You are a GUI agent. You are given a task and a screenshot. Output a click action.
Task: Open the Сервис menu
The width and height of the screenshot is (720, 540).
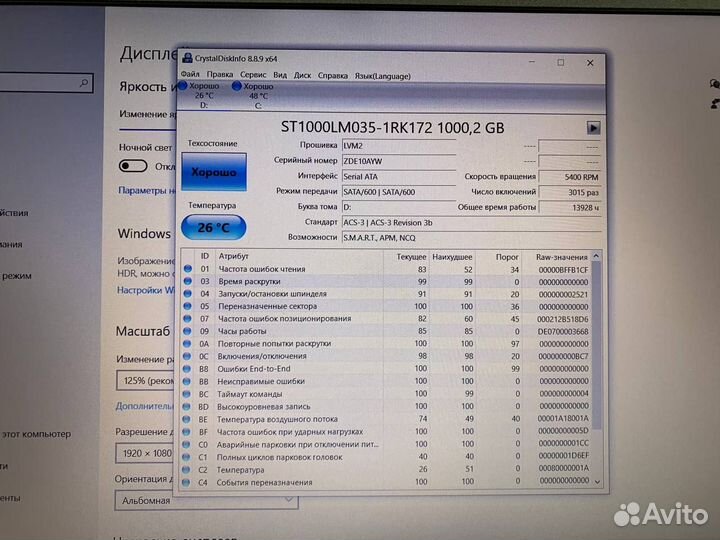(253, 75)
